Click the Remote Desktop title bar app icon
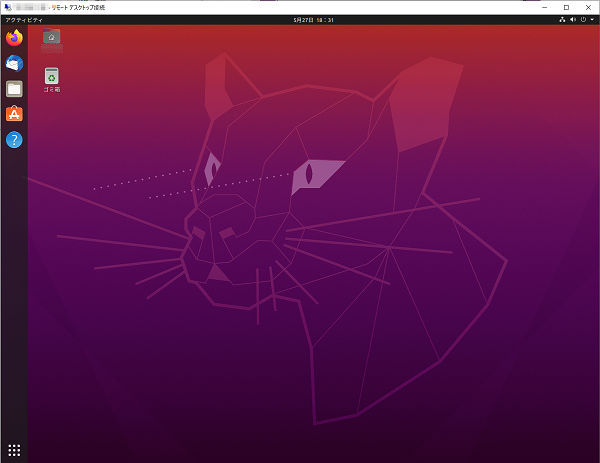This screenshot has height=463, width=600. [8, 7]
